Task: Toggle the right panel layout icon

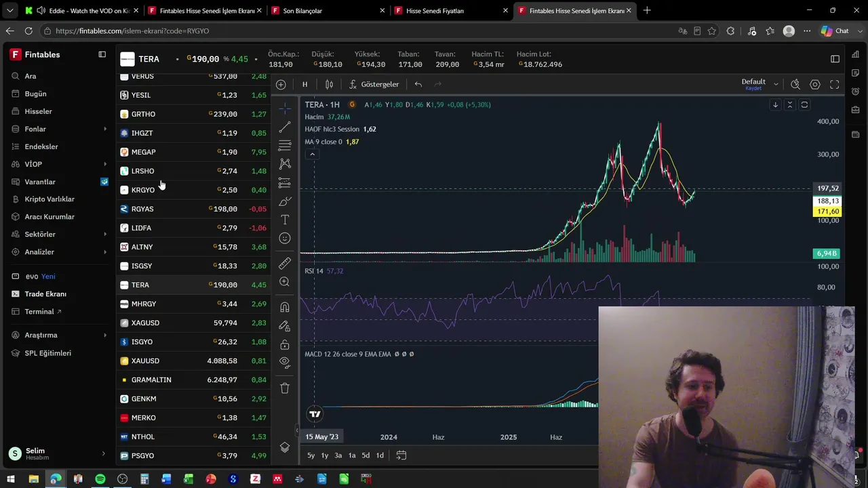Action: tap(835, 59)
